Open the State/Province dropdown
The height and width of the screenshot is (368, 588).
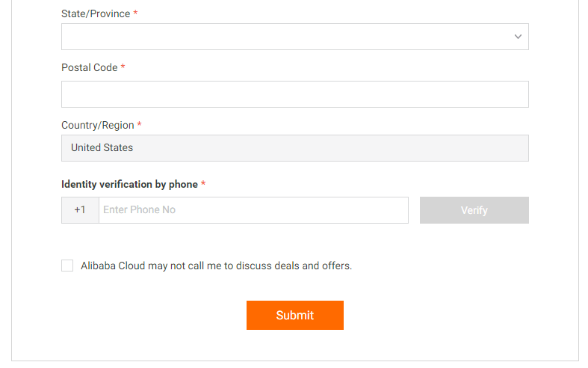tap(294, 37)
